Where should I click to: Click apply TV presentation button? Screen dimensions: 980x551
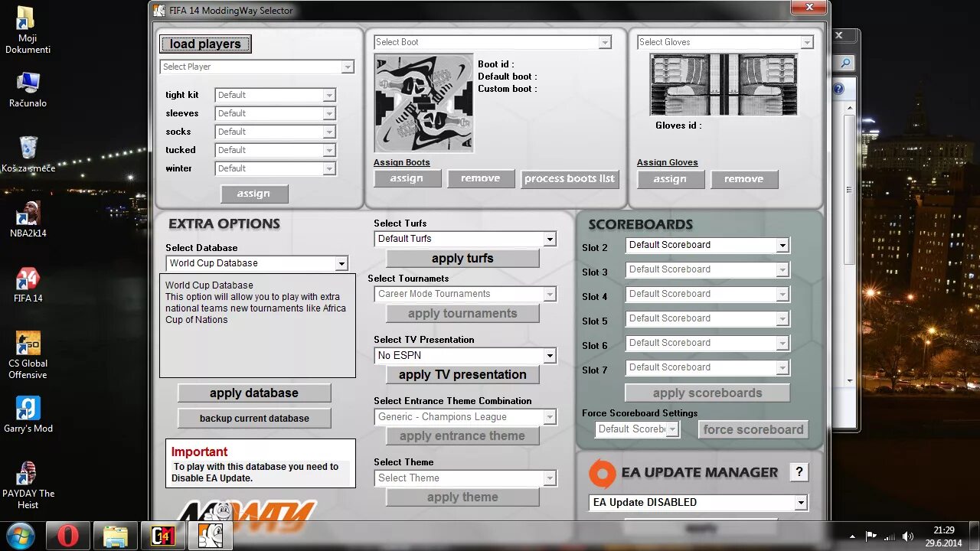tap(462, 374)
